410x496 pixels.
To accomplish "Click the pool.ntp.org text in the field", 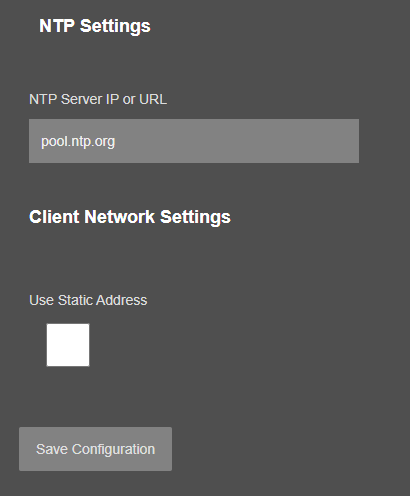I will (x=78, y=142).
